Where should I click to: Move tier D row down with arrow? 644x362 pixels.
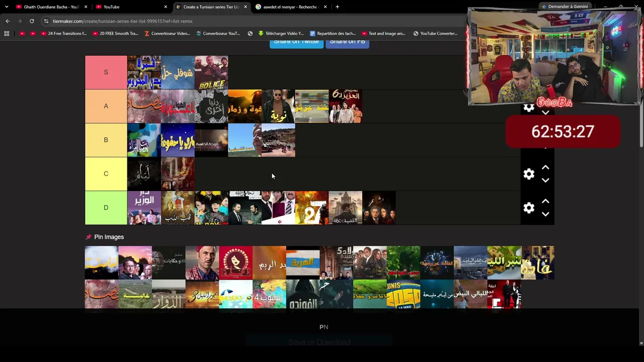pyautogui.click(x=545, y=214)
